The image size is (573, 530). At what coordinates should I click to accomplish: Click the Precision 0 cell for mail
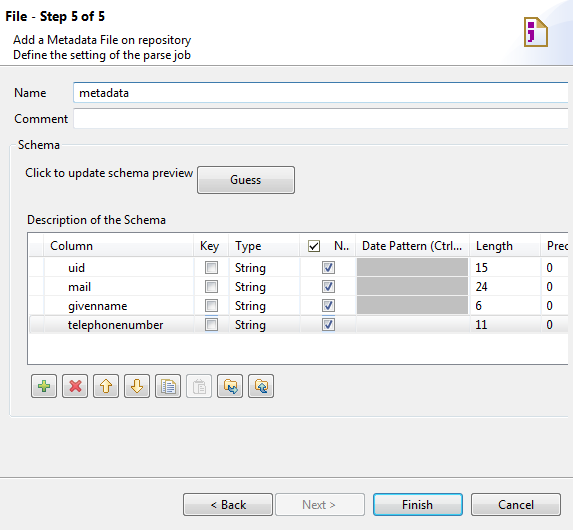pos(555,287)
